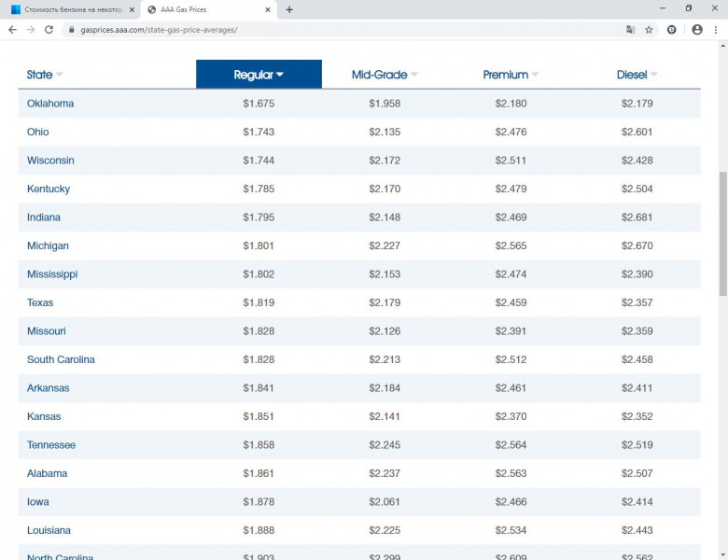The height and width of the screenshot is (560, 728).
Task: Close the Russian-titled first tab
Action: pyautogui.click(x=132, y=9)
